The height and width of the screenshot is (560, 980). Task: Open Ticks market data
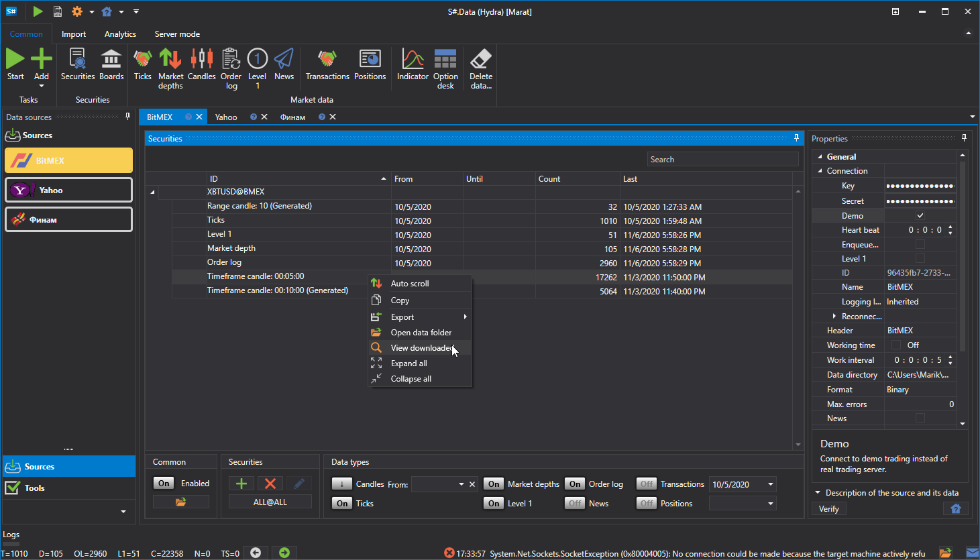(143, 59)
